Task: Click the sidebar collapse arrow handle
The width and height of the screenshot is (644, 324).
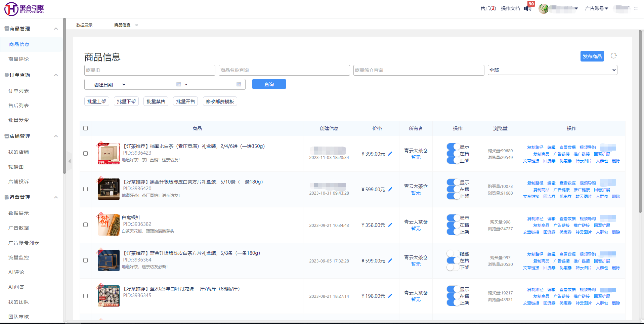Action: point(69,161)
